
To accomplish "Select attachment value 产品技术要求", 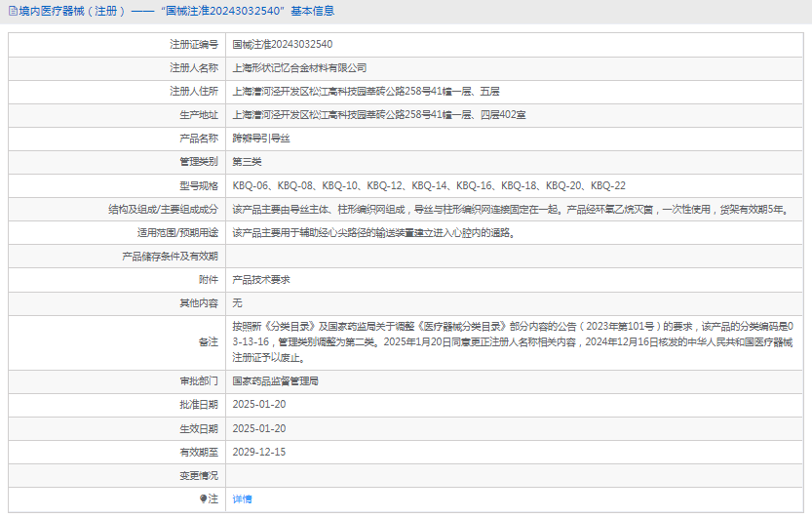I will (261, 280).
